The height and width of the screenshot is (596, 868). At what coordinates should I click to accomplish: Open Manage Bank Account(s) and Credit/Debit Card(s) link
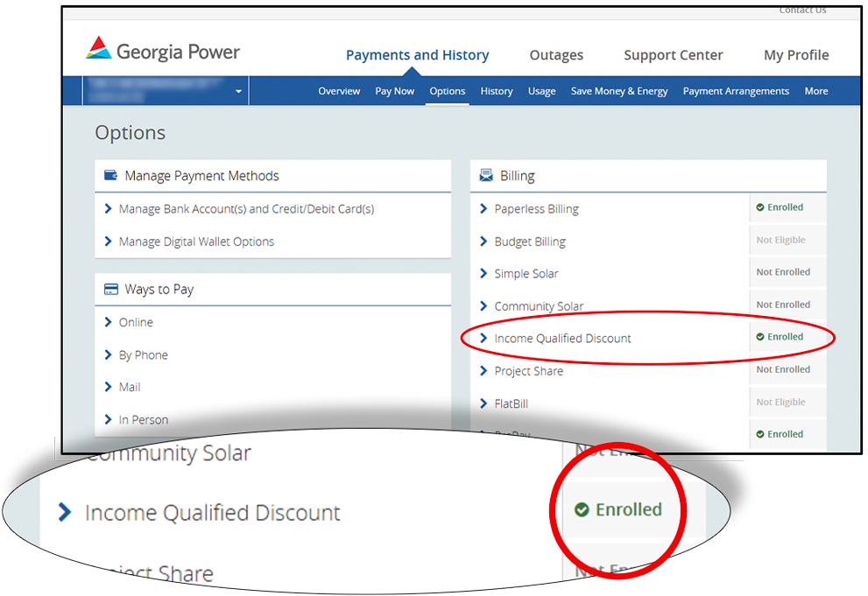[246, 209]
